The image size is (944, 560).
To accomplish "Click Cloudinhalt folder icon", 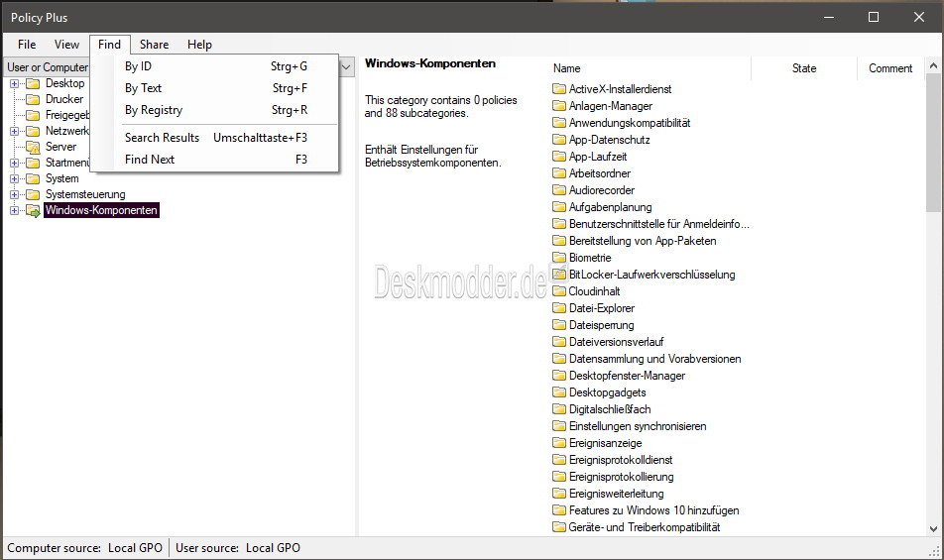I will pyautogui.click(x=559, y=291).
